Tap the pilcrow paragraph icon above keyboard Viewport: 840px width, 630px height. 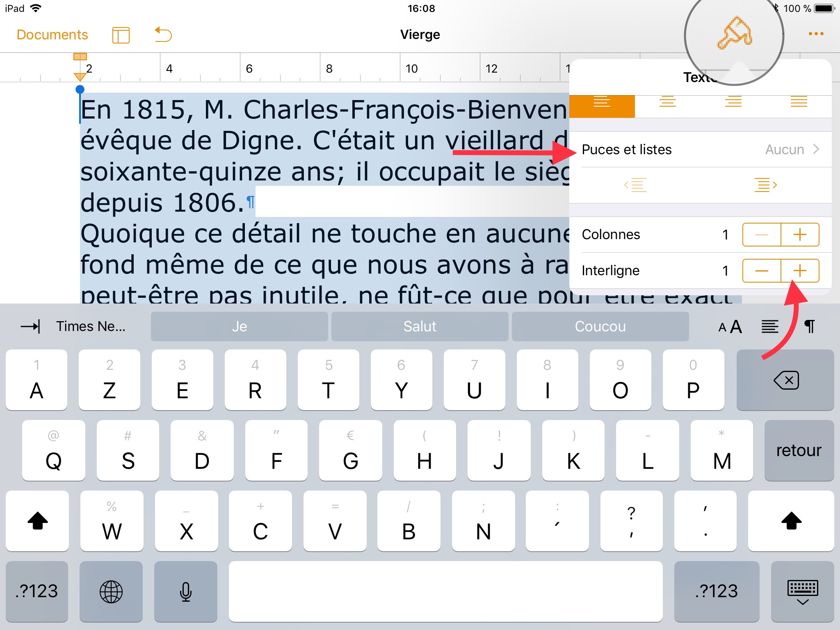[809, 326]
